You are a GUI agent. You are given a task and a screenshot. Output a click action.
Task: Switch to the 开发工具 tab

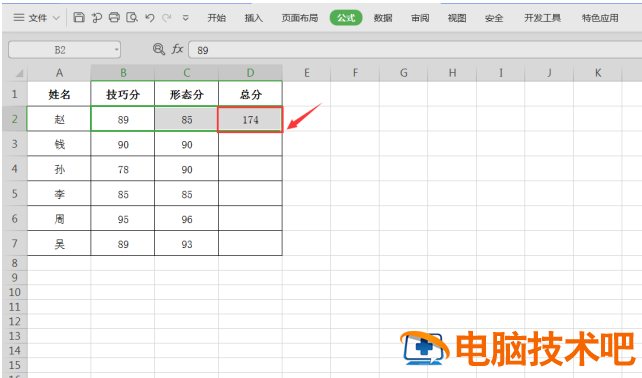click(x=543, y=18)
